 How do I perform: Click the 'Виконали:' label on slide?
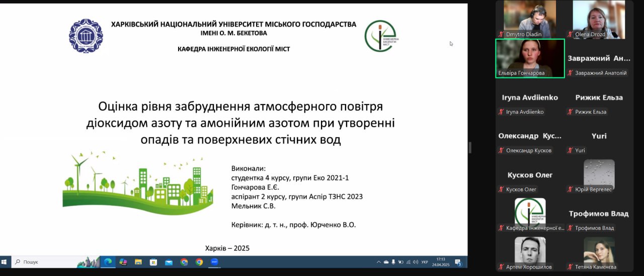[248, 168]
